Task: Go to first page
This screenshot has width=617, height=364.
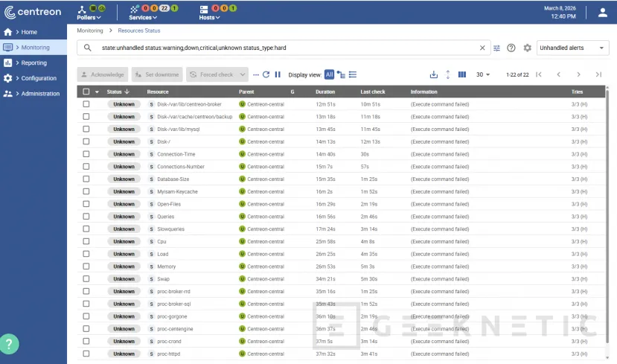Action: click(539, 74)
